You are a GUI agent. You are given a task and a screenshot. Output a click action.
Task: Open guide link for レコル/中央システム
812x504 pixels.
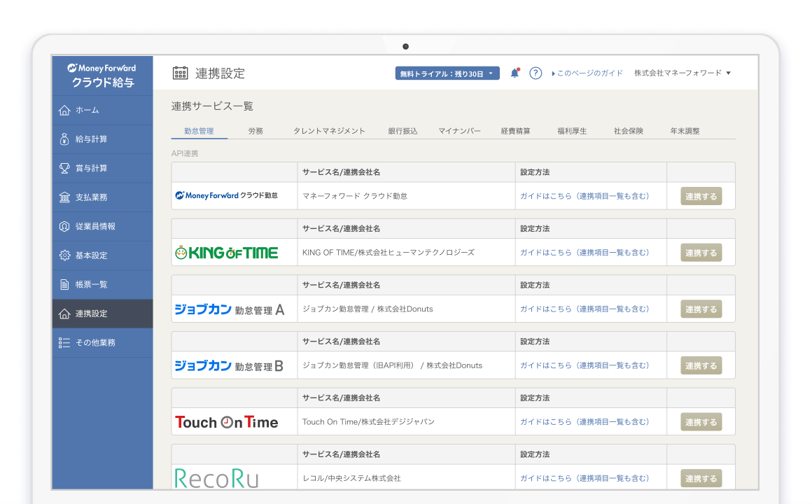584,478
